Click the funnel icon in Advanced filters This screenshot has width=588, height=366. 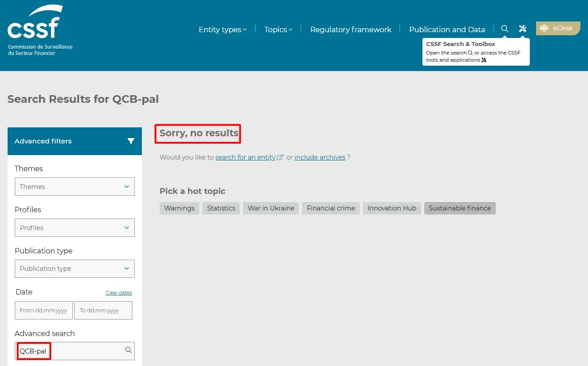[131, 141]
